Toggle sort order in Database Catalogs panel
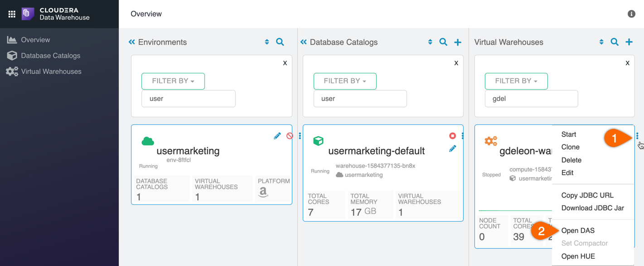 [x=430, y=42]
